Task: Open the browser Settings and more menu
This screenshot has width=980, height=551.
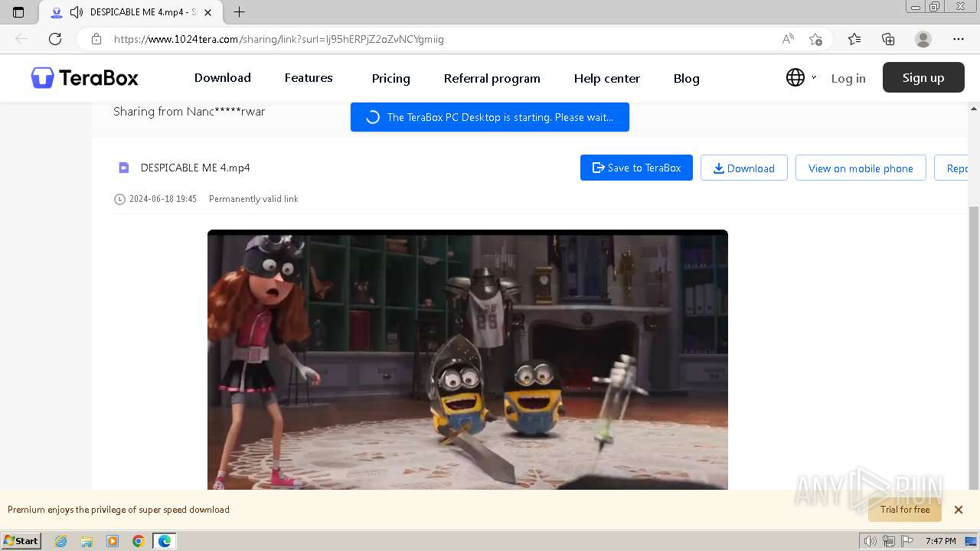Action: [x=959, y=39]
